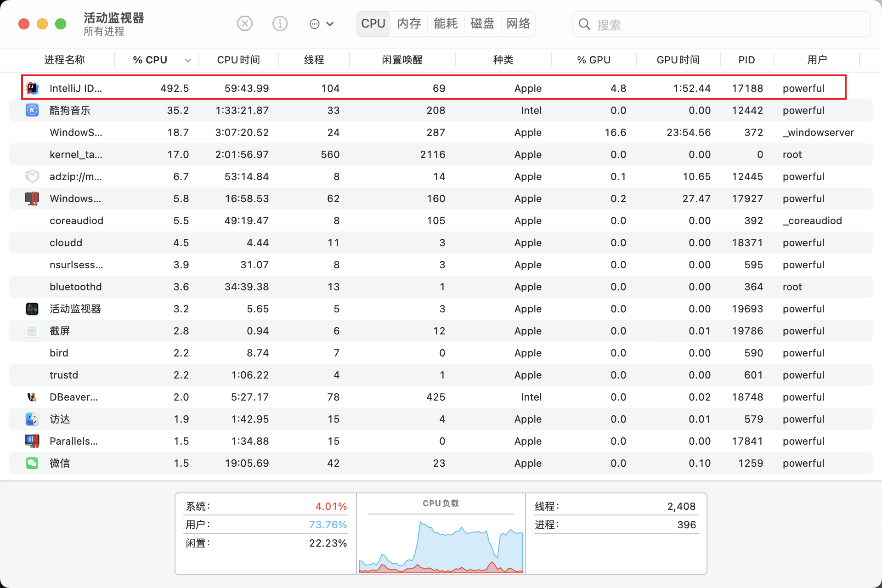
Task: Click the 活动监视器 process icon
Action: [32, 309]
